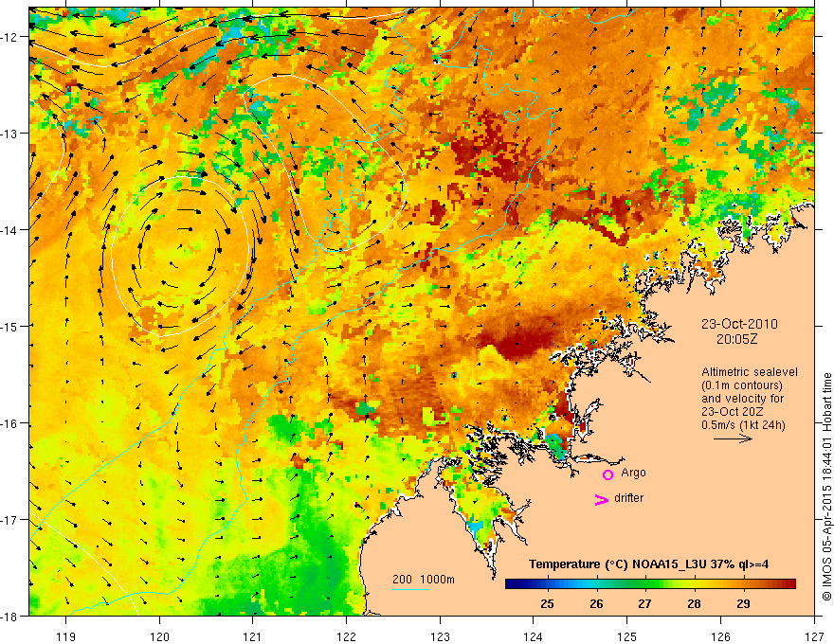
Task: Click the longitude '123' axis label
Action: coord(440,636)
